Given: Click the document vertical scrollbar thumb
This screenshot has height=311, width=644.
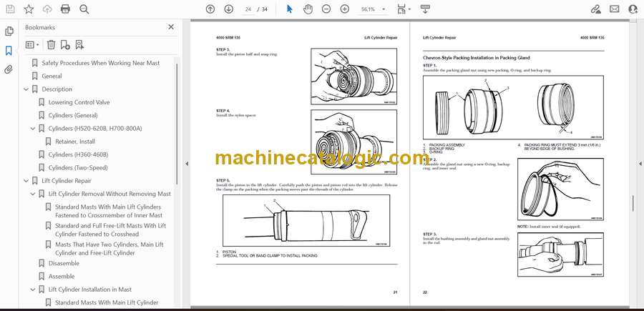Looking at the screenshot, I should click(x=633, y=203).
